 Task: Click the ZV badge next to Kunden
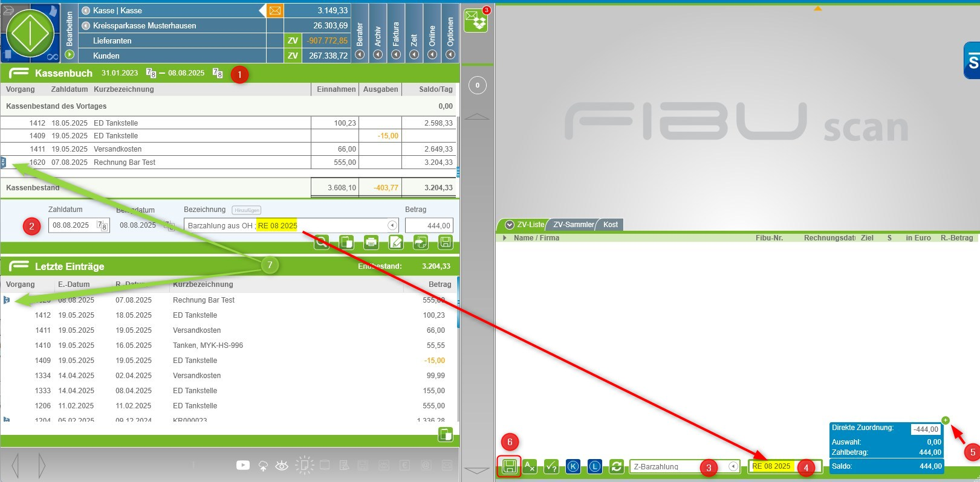click(293, 56)
